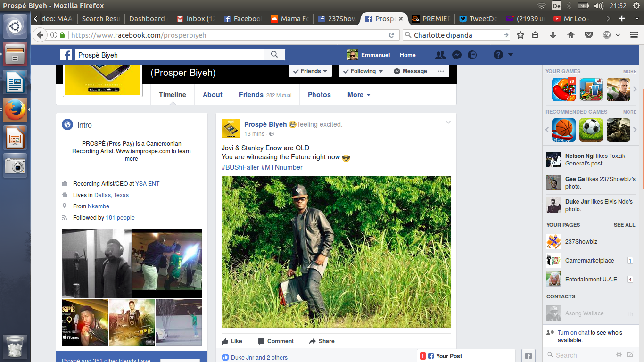
Task: Open post options chevron on the post
Action: click(x=448, y=123)
